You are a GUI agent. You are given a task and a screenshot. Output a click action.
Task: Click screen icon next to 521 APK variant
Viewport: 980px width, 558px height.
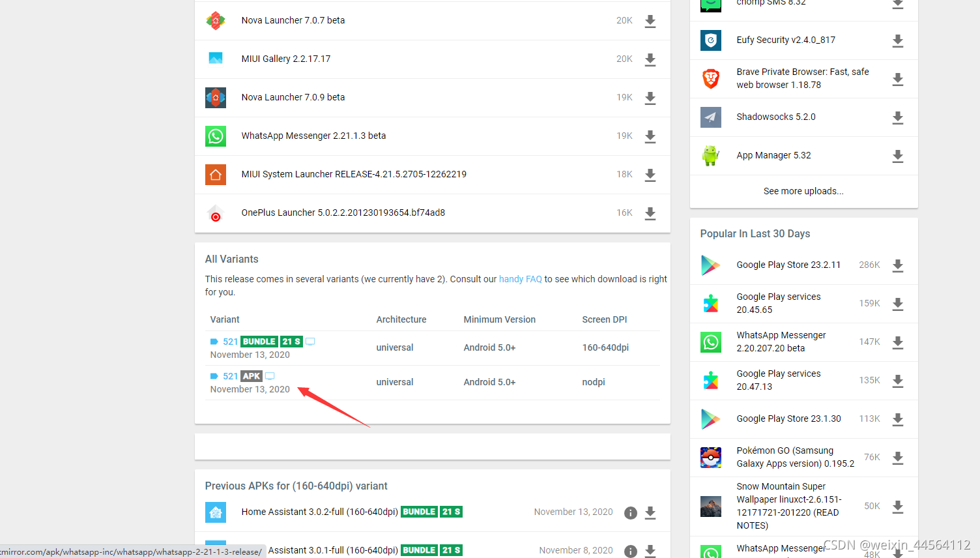pyautogui.click(x=270, y=376)
